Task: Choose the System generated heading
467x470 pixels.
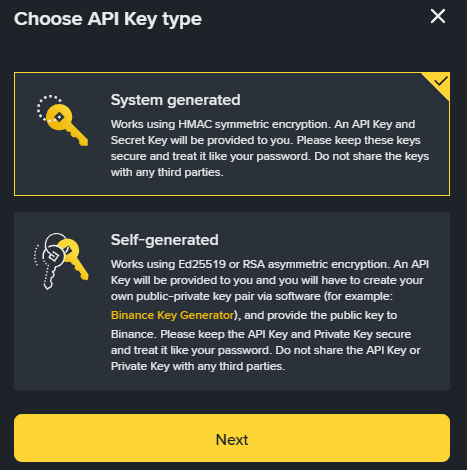Action: [x=175, y=100]
